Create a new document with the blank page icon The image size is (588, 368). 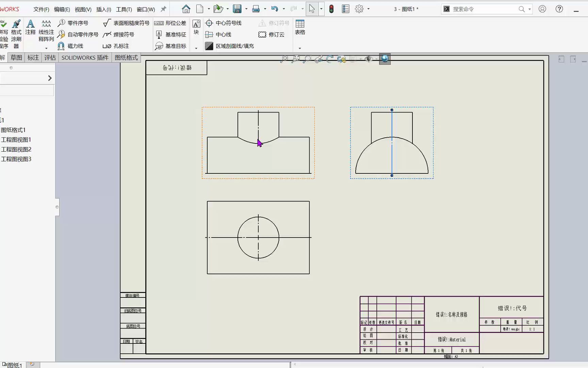(x=200, y=9)
